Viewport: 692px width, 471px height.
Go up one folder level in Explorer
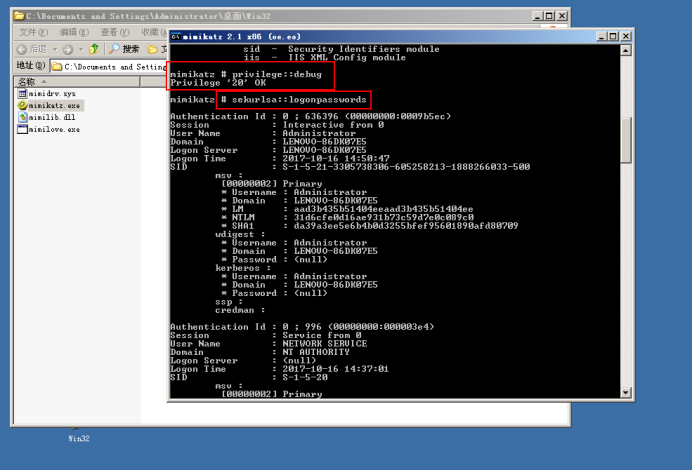[94, 49]
